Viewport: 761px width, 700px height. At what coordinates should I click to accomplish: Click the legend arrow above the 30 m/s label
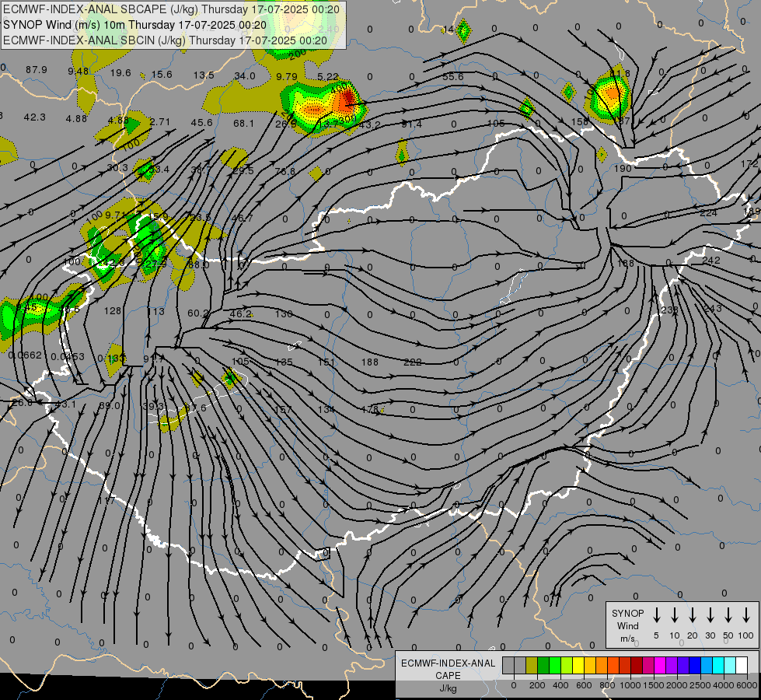pyautogui.click(x=710, y=615)
